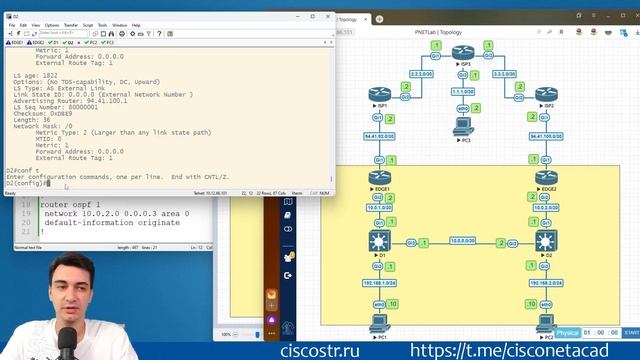The image size is (640, 360).
Task: Click the ISP1 router icon
Action: (x=380, y=95)
